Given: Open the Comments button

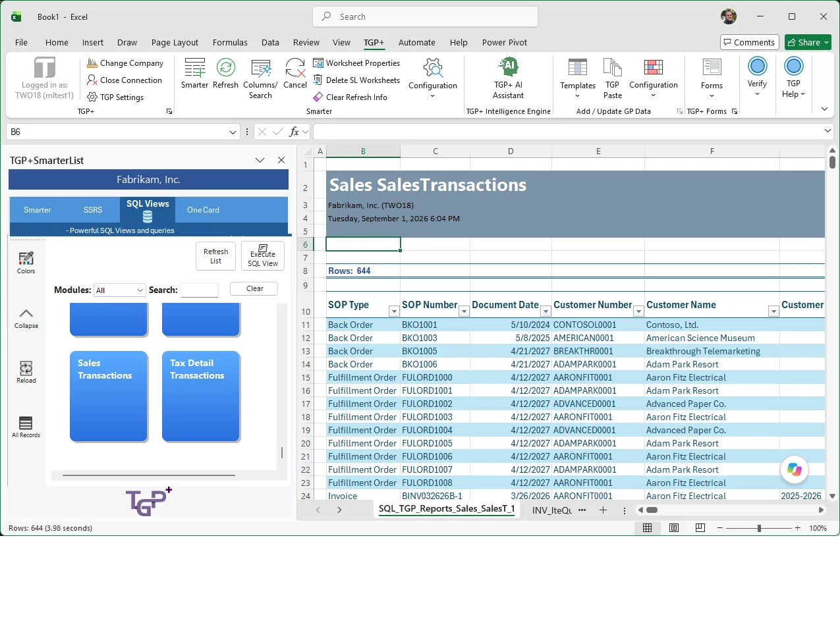Looking at the screenshot, I should 749,42.
